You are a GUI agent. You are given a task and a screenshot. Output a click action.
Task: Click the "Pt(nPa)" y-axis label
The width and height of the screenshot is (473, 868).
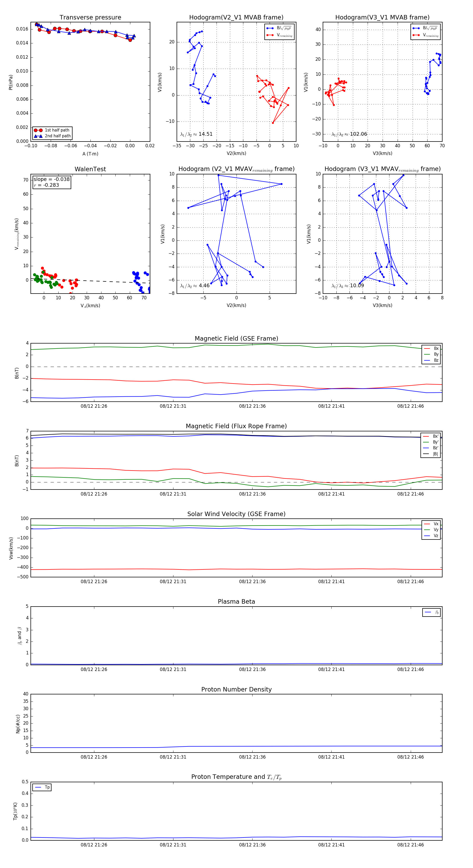[11, 82]
